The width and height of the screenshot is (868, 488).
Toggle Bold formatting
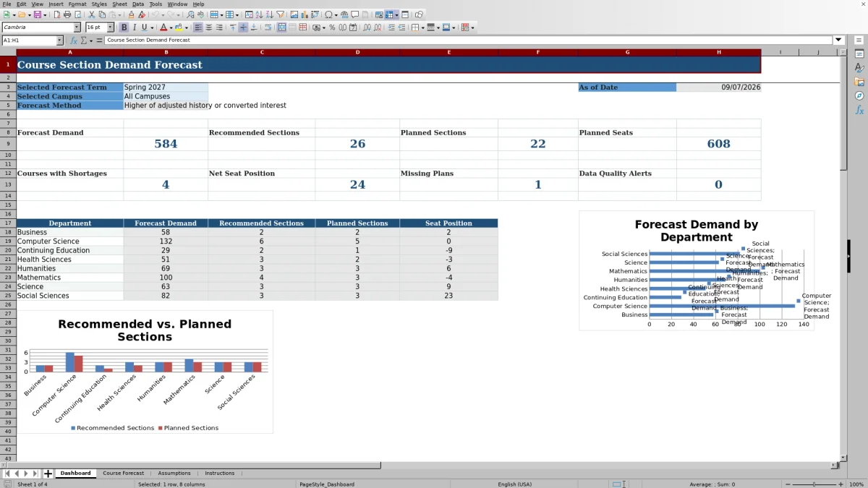[x=124, y=27]
